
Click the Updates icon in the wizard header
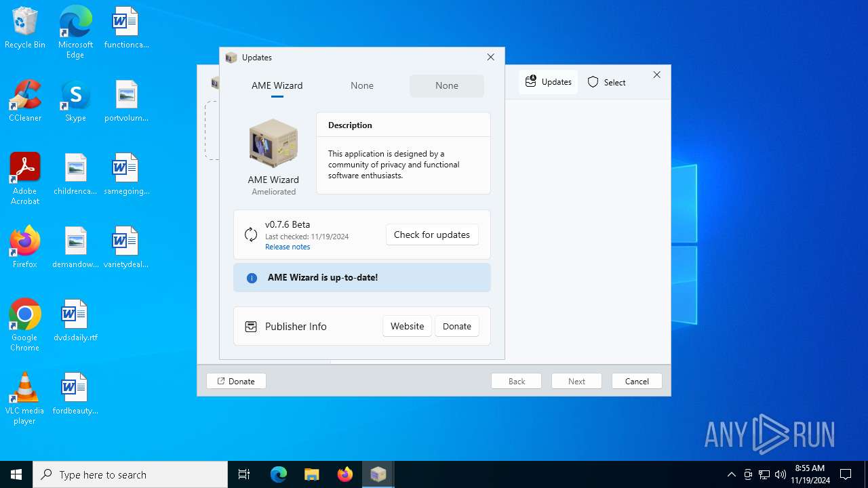531,81
